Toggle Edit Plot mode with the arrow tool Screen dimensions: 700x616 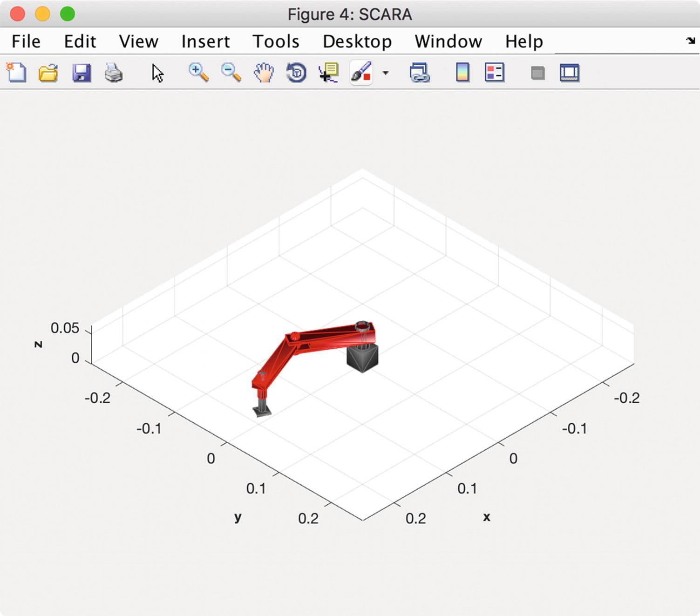(157, 73)
